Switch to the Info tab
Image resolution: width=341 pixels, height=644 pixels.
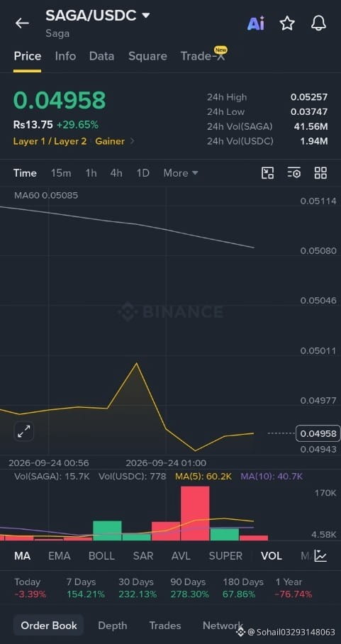click(x=65, y=56)
